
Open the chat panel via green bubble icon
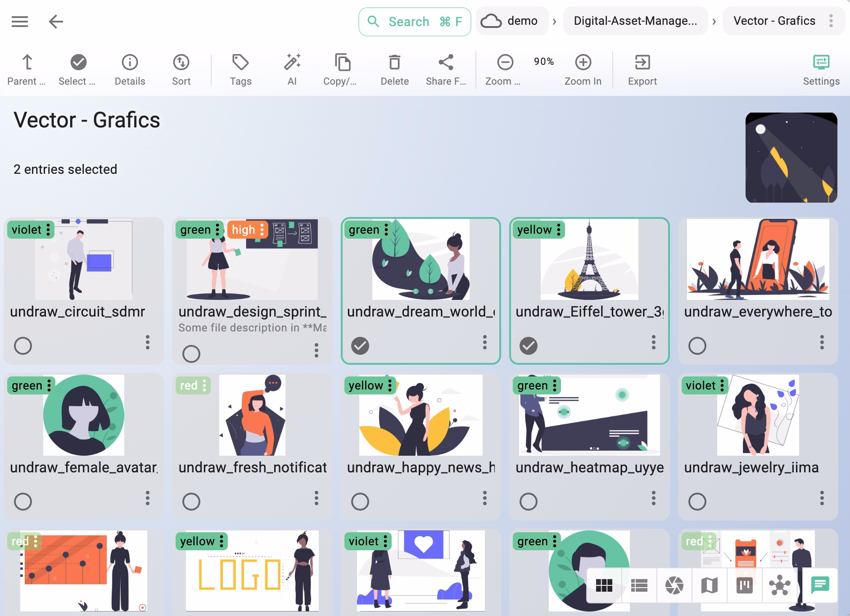point(819,584)
